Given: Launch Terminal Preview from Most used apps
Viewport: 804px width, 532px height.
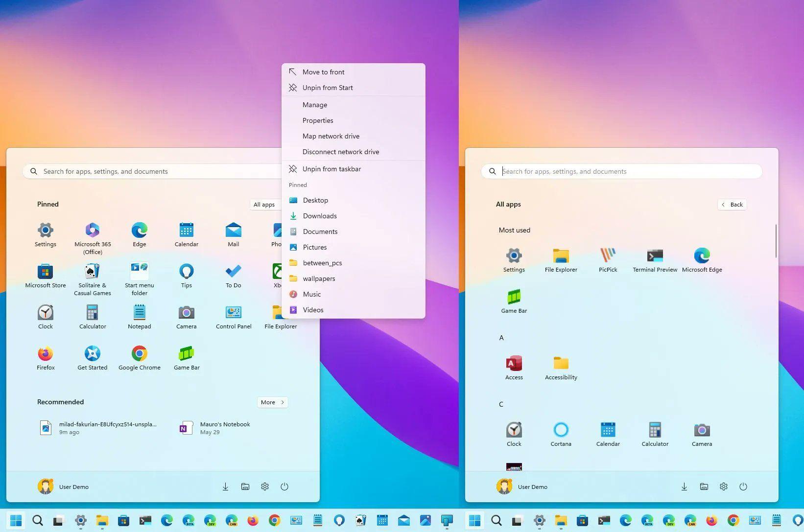Looking at the screenshot, I should click(654, 259).
